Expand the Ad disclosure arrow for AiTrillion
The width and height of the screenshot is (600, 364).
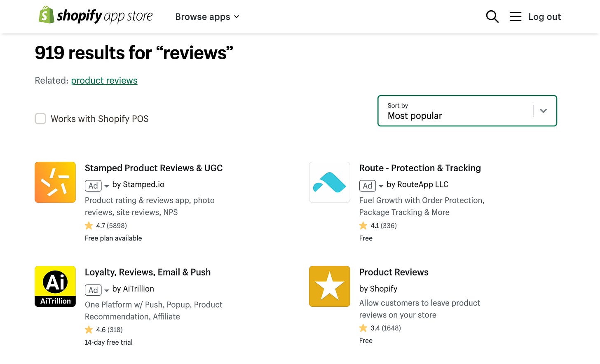pos(107,290)
